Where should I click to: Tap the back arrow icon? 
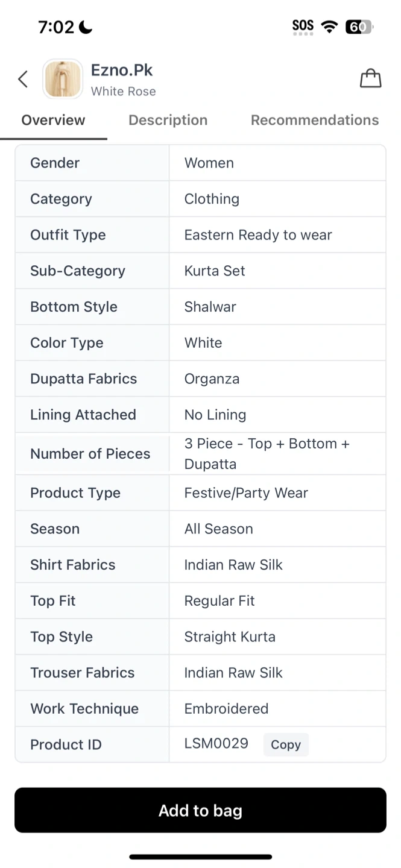click(23, 79)
